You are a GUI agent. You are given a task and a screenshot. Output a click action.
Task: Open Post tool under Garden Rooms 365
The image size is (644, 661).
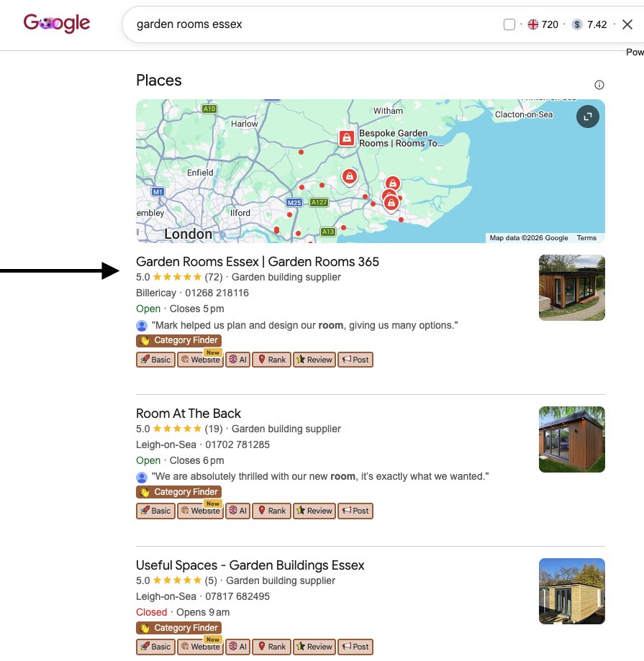point(355,360)
